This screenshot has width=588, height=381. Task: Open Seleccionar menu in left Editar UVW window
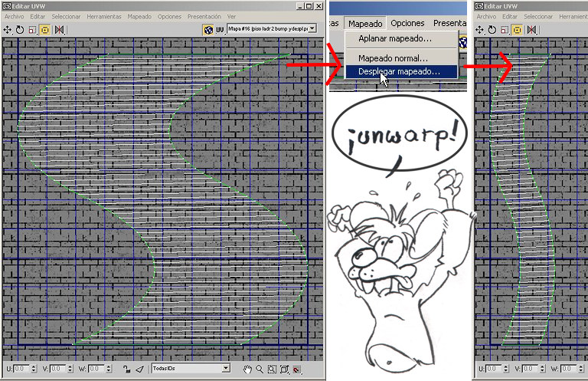click(x=66, y=17)
